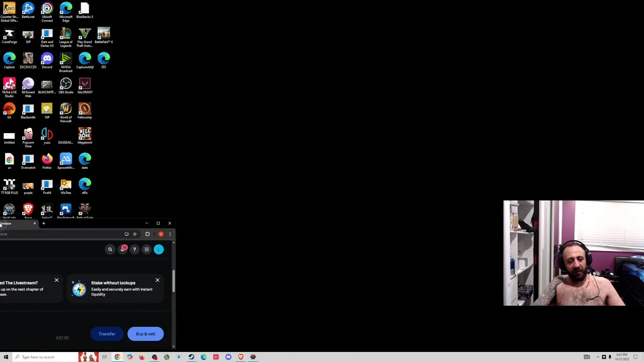Select the Counter-Strike Global Offensive desktop icon

pyautogui.click(x=9, y=13)
